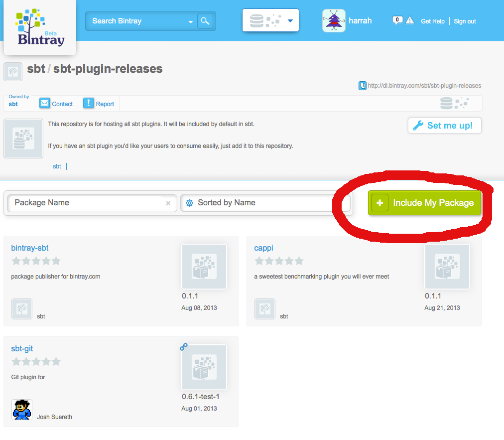Open the harrah profile link
504x440 pixels.
[360, 21]
